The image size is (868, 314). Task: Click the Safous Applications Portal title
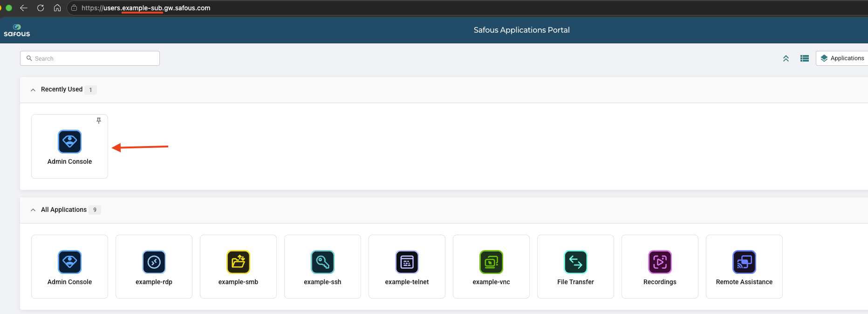[x=521, y=30]
